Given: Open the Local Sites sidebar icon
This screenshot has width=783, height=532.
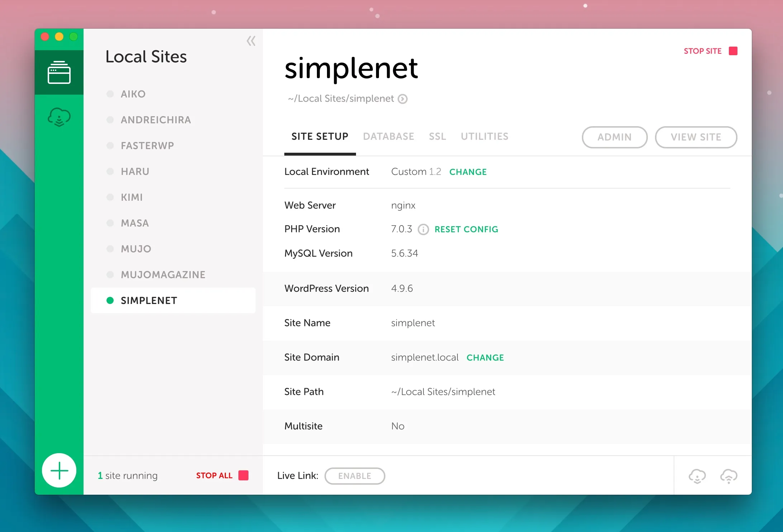Looking at the screenshot, I should 59,72.
